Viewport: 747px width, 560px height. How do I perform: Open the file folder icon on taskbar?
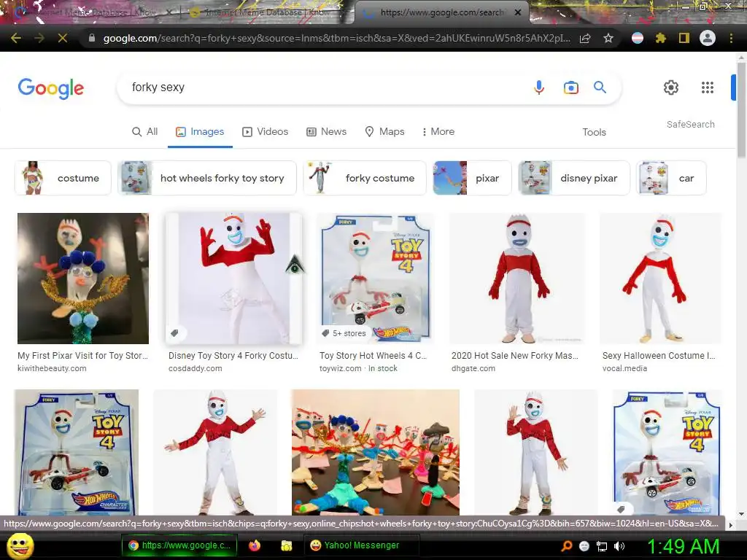pyautogui.click(x=286, y=545)
